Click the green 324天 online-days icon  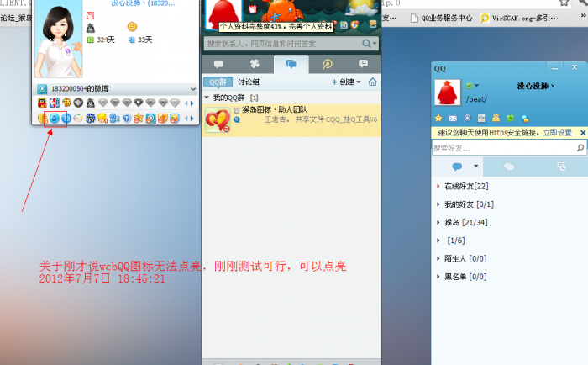91,40
